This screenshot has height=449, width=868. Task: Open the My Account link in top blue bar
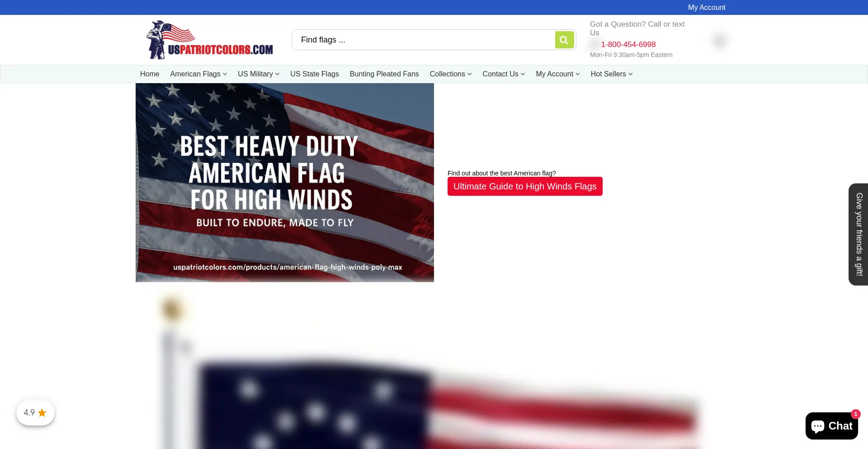pyautogui.click(x=707, y=7)
